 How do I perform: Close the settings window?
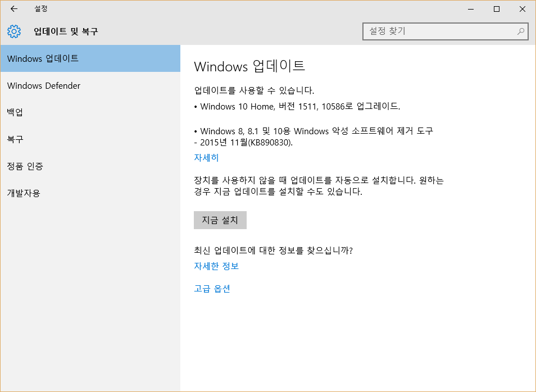[x=523, y=9]
